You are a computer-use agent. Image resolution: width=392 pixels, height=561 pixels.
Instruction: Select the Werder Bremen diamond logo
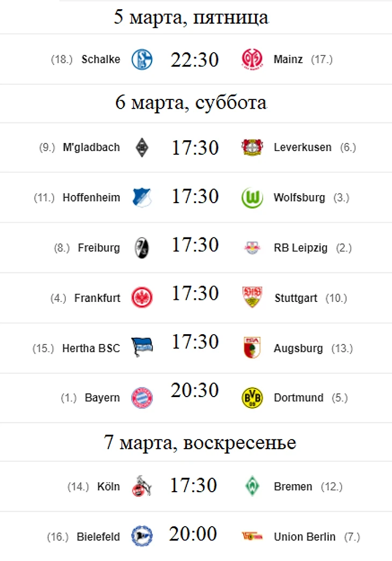(252, 486)
